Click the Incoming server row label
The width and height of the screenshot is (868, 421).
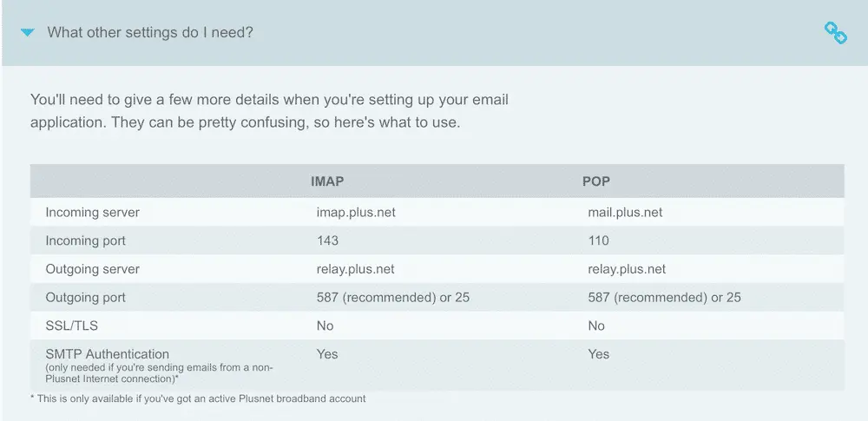click(93, 212)
